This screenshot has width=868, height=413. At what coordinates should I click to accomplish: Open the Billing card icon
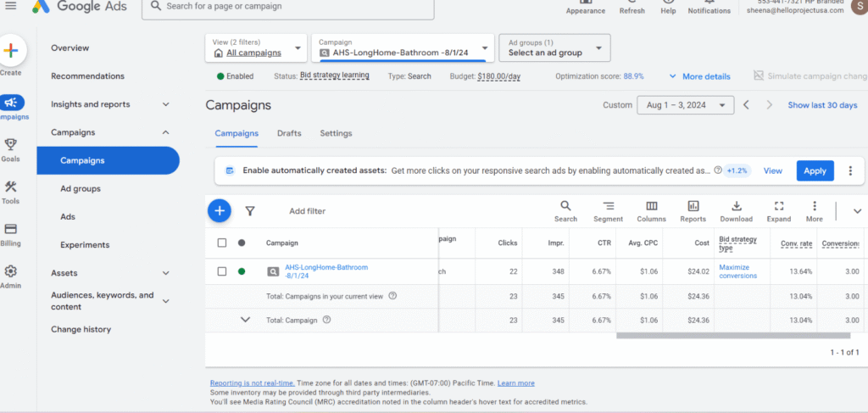coord(10,229)
